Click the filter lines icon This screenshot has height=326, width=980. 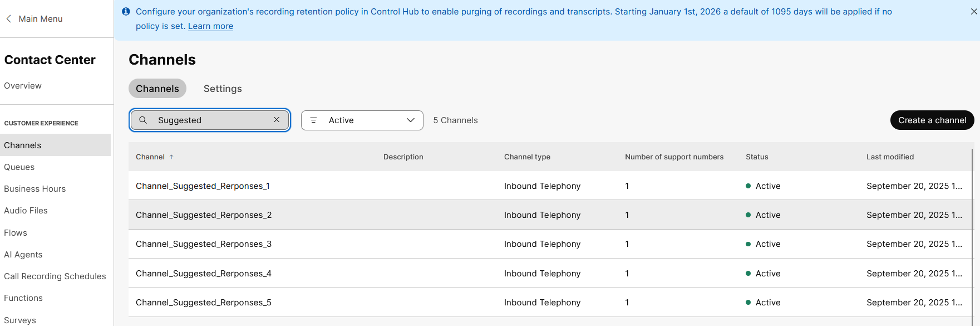click(313, 120)
